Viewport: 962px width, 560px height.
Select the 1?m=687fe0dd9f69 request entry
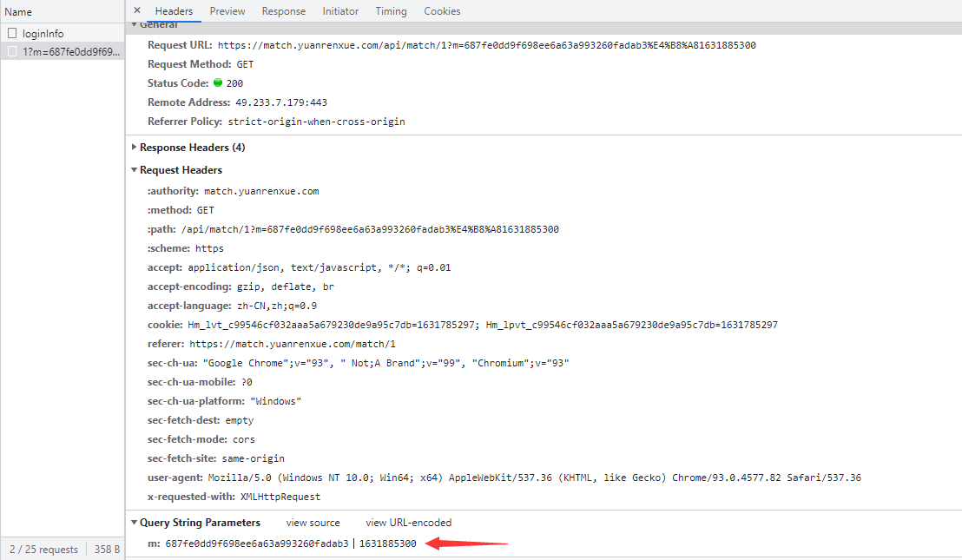71,52
